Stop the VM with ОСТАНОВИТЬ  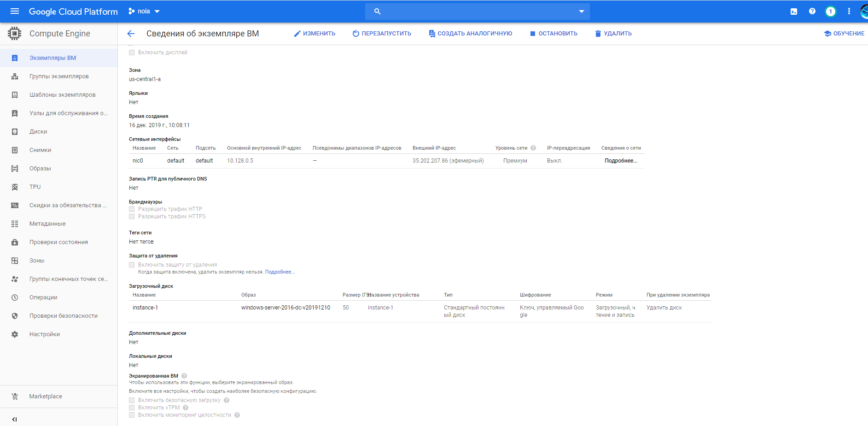pyautogui.click(x=553, y=34)
